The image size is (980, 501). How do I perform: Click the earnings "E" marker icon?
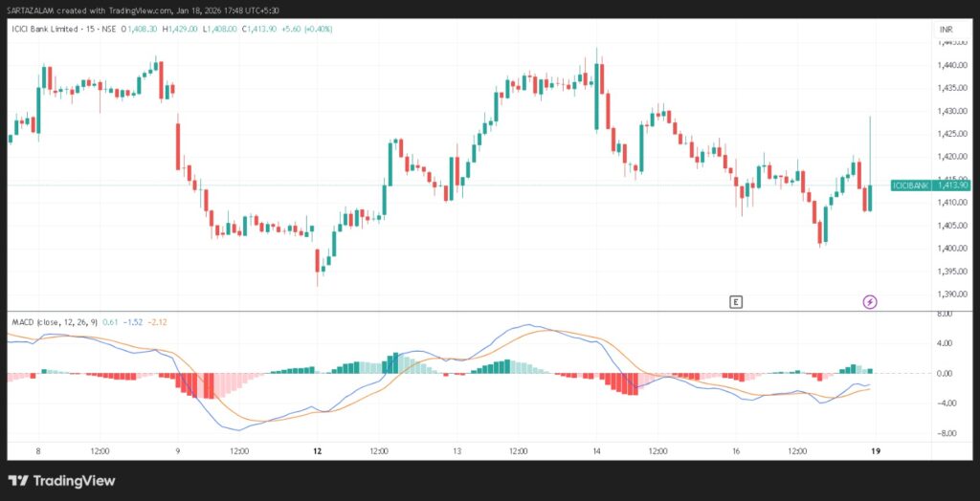[x=735, y=302]
